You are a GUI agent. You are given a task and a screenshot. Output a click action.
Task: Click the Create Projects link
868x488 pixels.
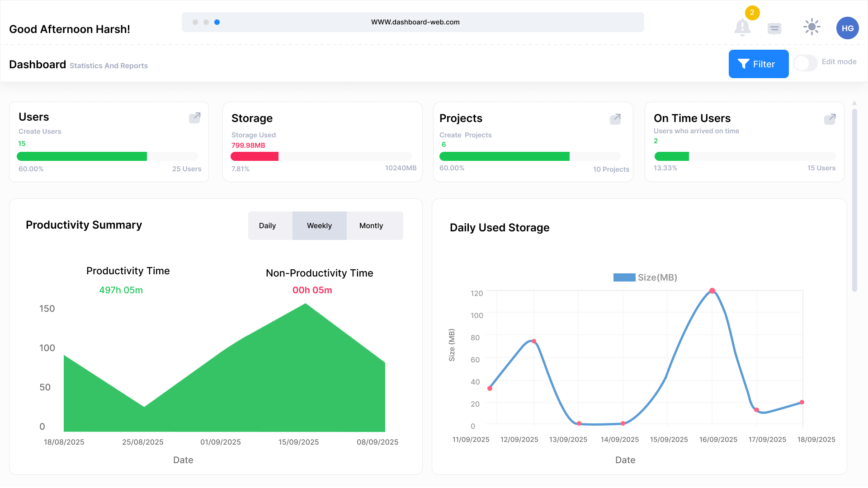click(466, 135)
